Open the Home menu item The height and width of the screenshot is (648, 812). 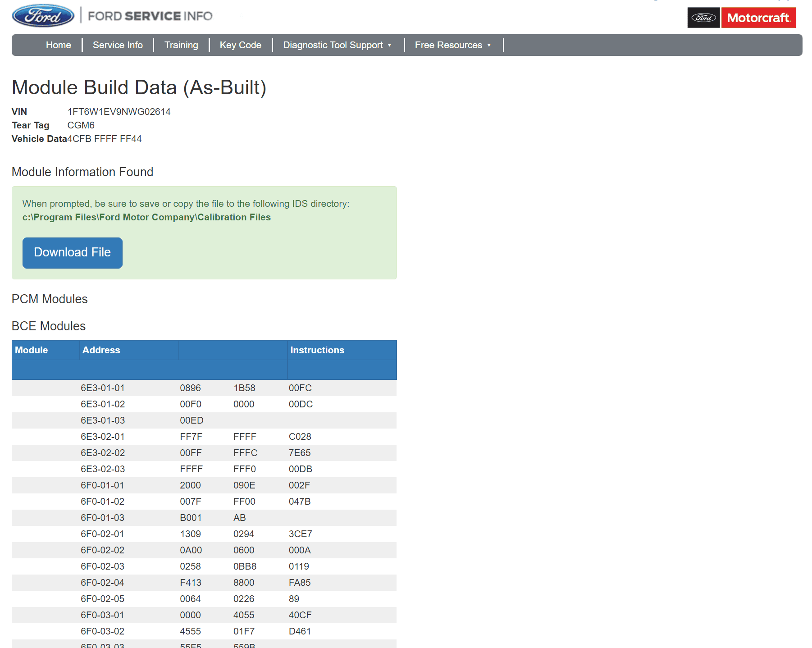(58, 45)
